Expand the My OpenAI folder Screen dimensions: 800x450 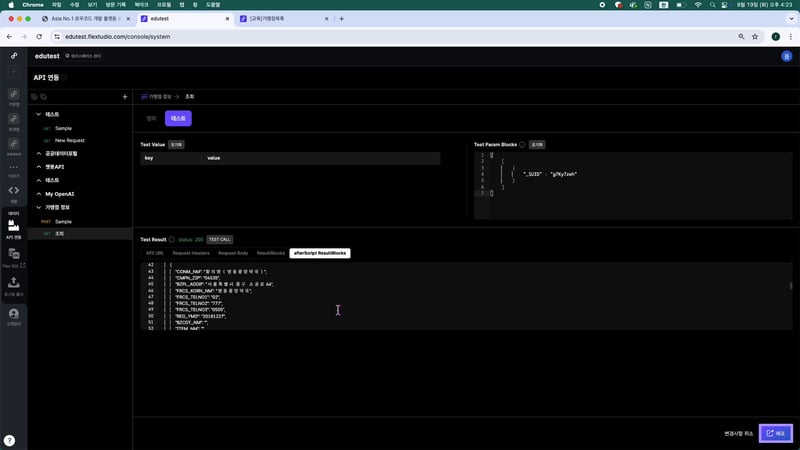[x=38, y=193]
